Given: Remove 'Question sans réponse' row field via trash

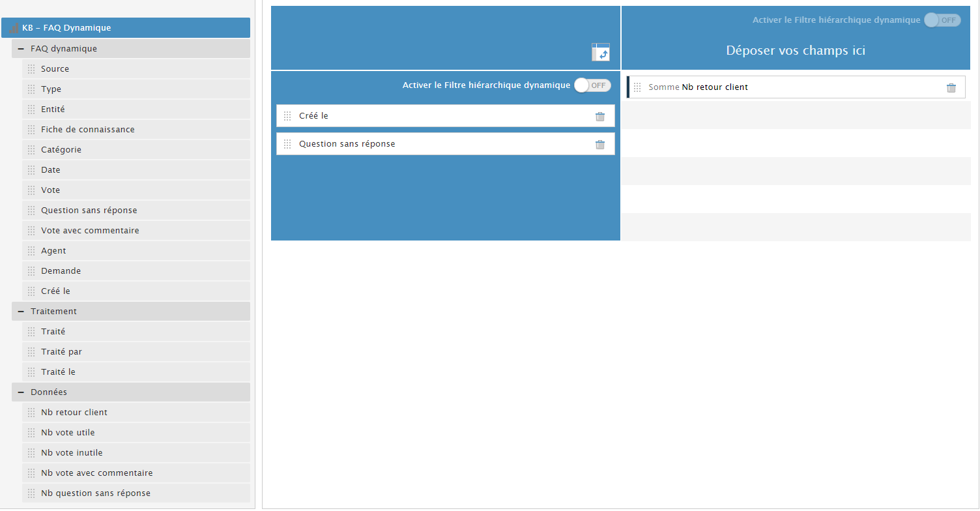Looking at the screenshot, I should pyautogui.click(x=599, y=145).
